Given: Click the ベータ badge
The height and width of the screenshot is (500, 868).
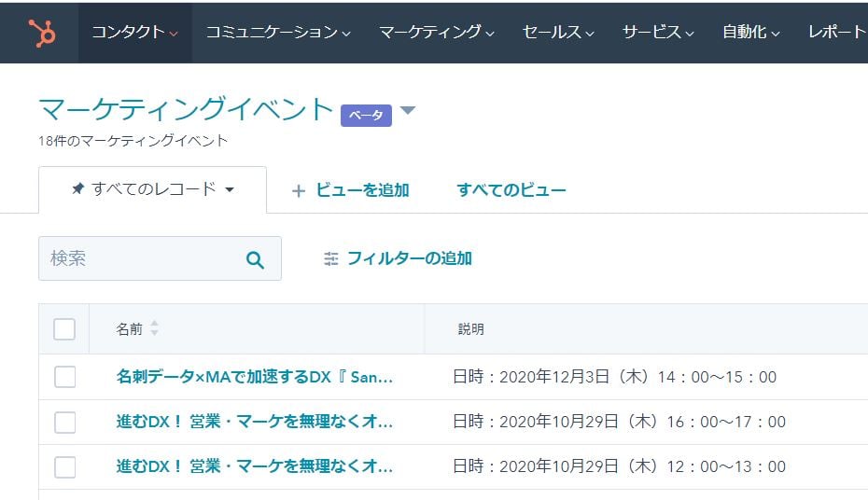Looking at the screenshot, I should [366, 115].
